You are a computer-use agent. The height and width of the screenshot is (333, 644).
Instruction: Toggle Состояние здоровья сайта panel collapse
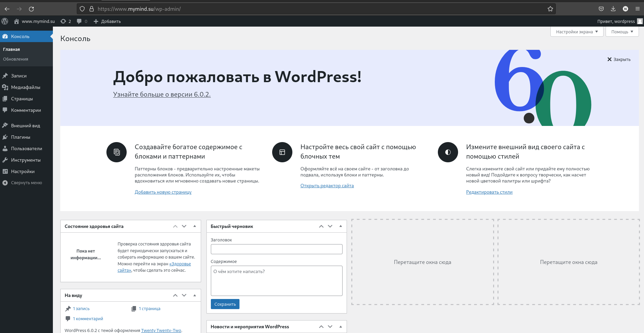[195, 226]
